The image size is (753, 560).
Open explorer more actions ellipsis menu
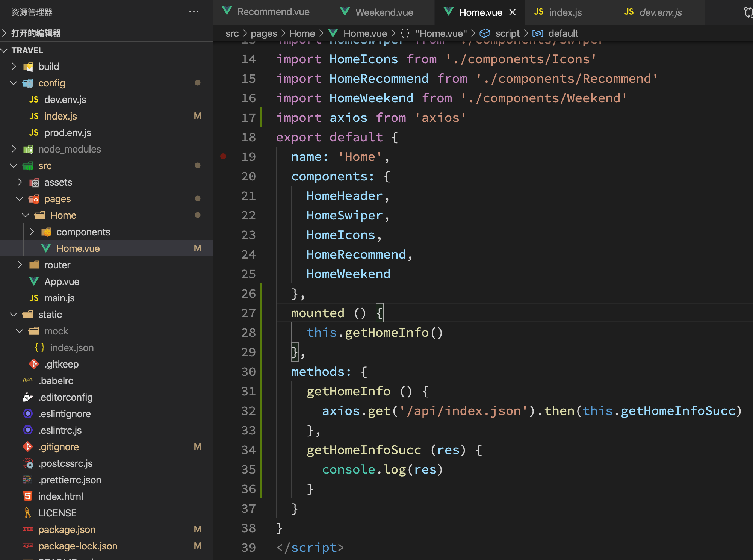coord(194,12)
